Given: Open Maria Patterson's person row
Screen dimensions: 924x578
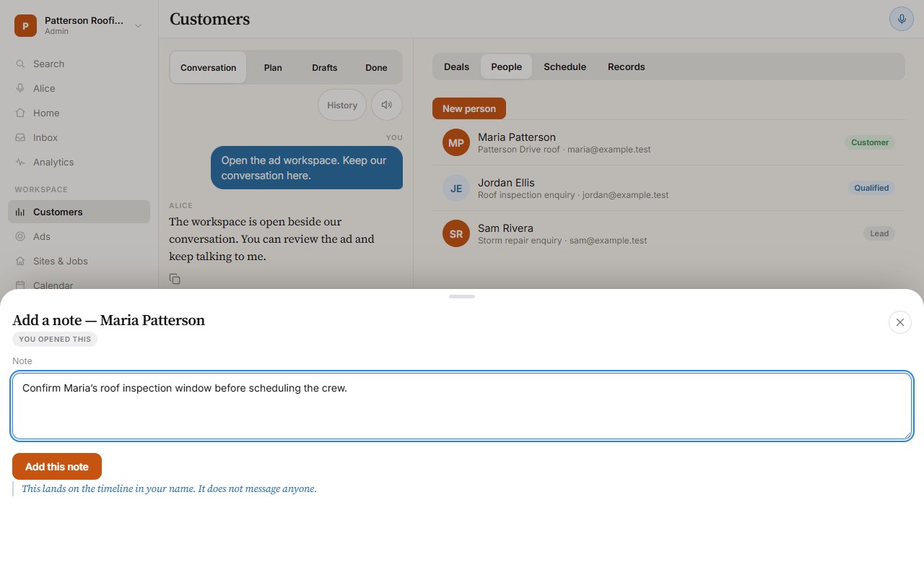Looking at the screenshot, I should pyautogui.click(x=668, y=142).
